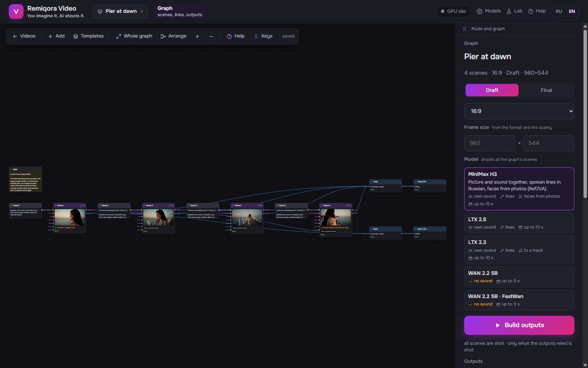
Task: Select the Long join node
Action: point(386,186)
